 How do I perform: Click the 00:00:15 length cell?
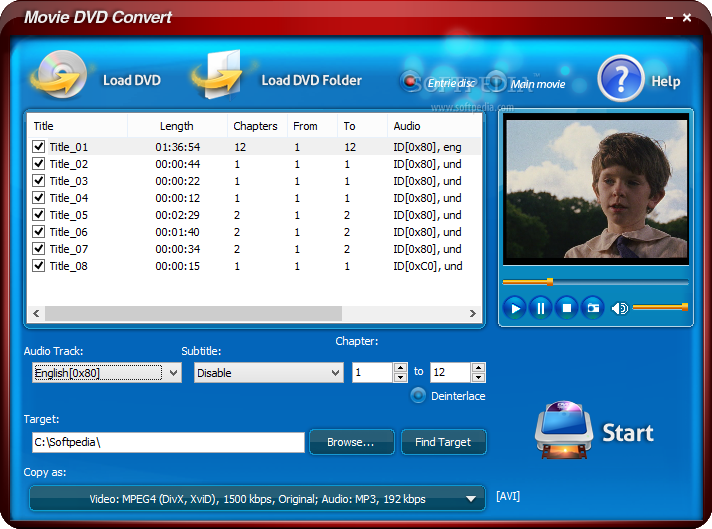click(178, 266)
